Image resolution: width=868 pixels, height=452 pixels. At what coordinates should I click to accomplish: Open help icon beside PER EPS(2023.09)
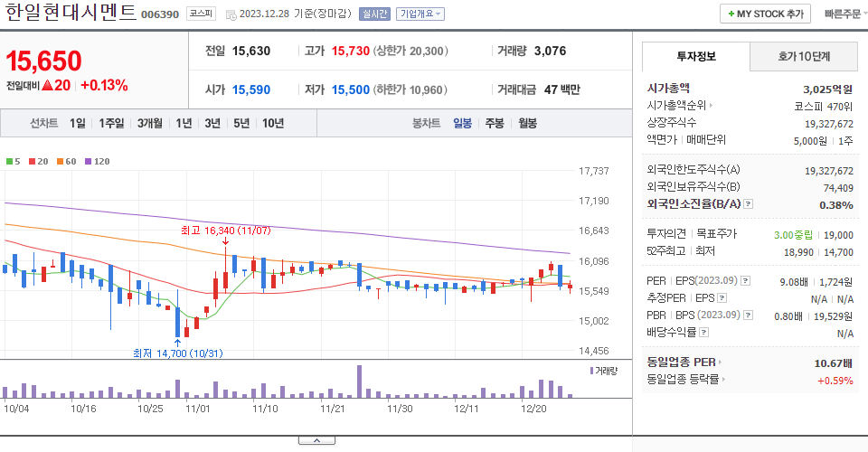(746, 281)
